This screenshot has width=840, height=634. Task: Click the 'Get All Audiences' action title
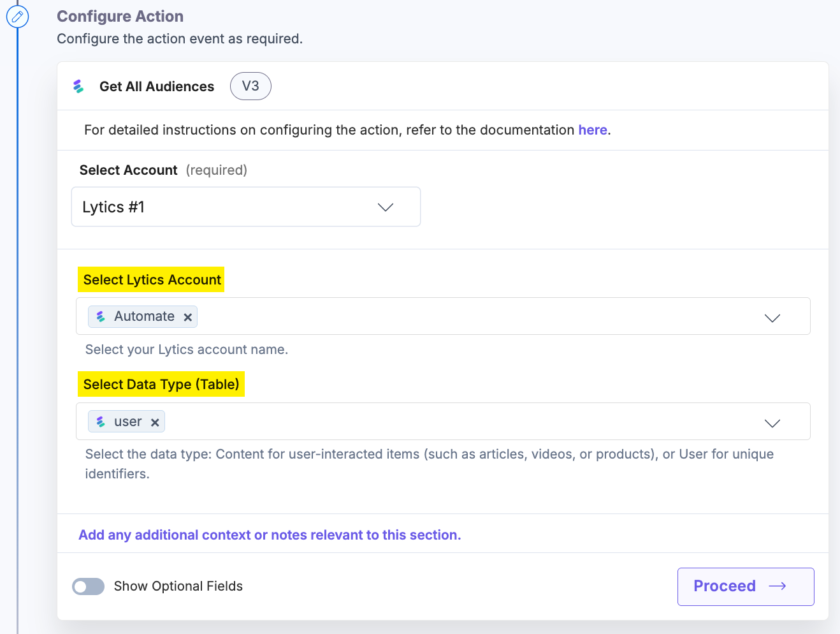pos(157,87)
